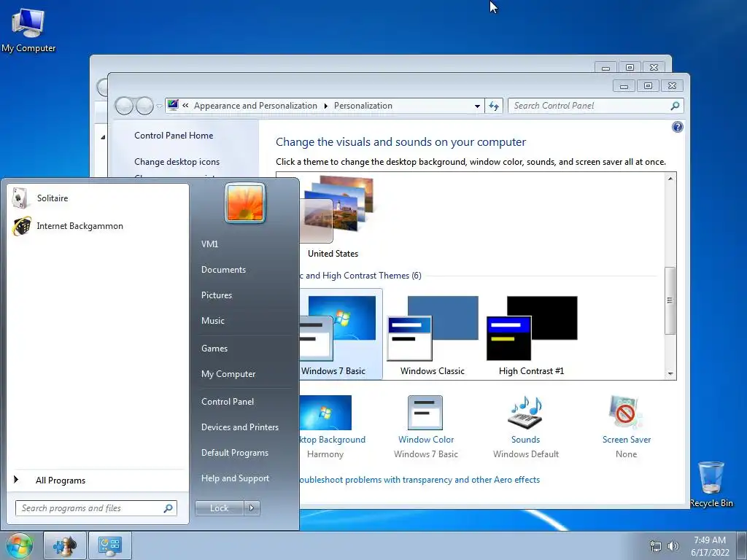Open VM1 user folder in Start menu
The image size is (747, 560).
[209, 244]
